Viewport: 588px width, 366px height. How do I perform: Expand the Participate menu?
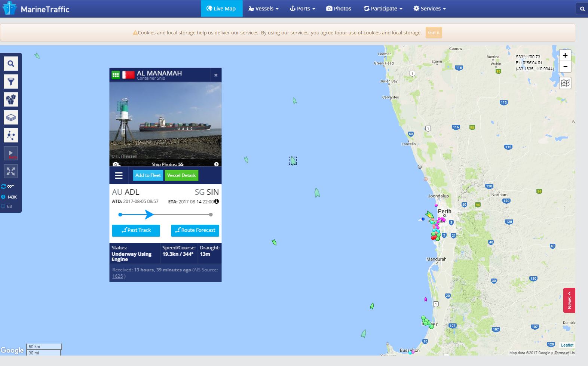[x=383, y=9]
